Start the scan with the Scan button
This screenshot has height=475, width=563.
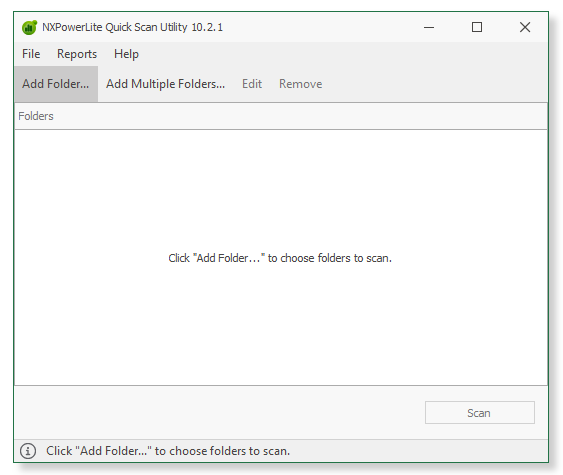[x=480, y=413]
